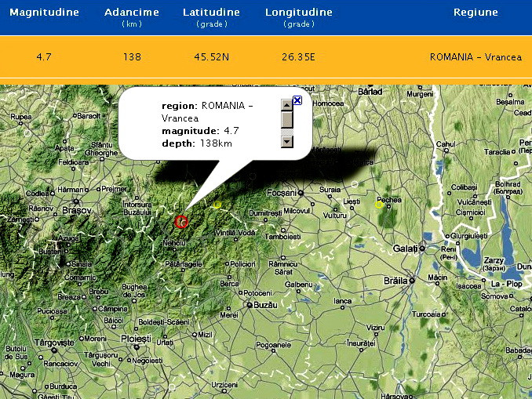Click the popup scroll down arrow
This screenshot has height=399, width=532.
click(287, 142)
